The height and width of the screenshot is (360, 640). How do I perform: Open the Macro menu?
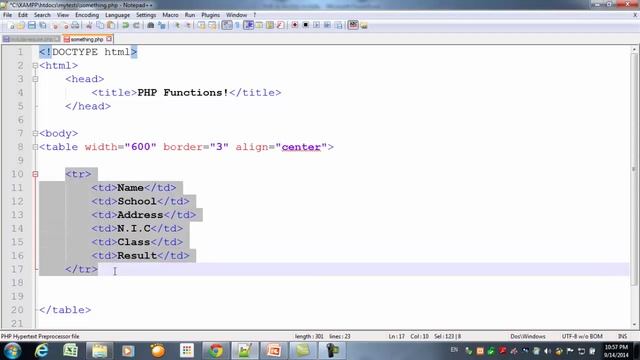pyautogui.click(x=170, y=15)
